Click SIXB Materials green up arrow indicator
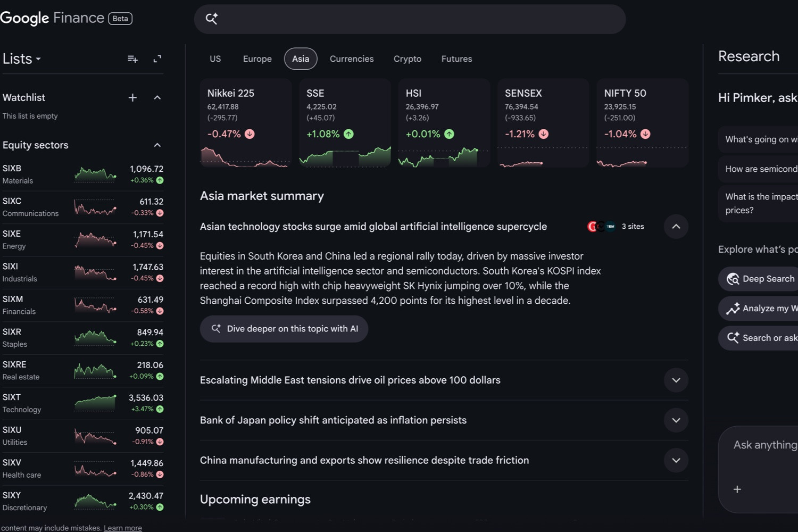Image resolution: width=798 pixels, height=532 pixels. [160, 180]
